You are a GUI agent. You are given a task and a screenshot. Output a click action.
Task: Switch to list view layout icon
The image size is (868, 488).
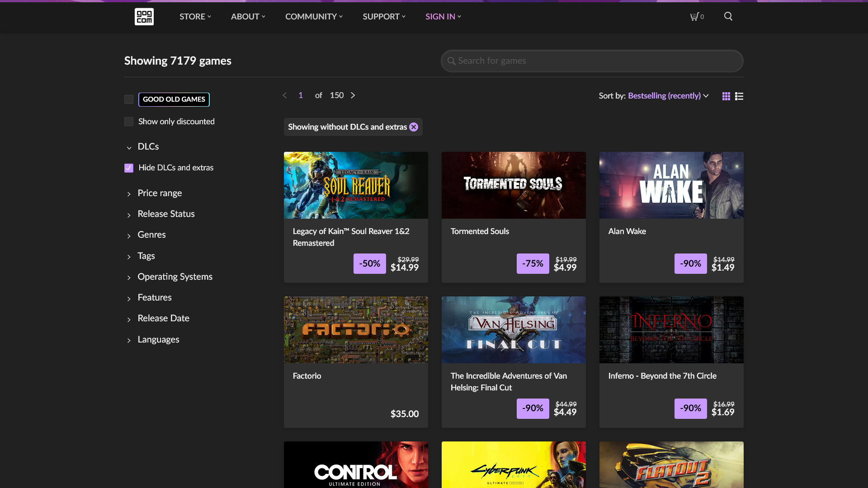coord(739,96)
